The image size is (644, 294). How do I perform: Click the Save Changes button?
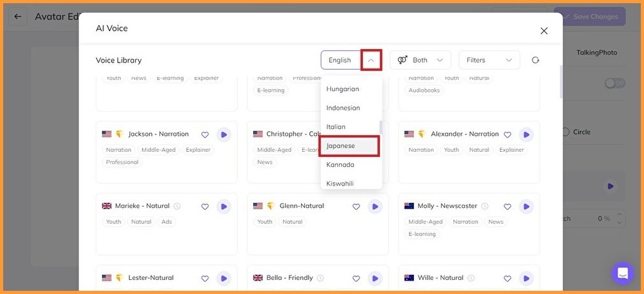pyautogui.click(x=590, y=17)
